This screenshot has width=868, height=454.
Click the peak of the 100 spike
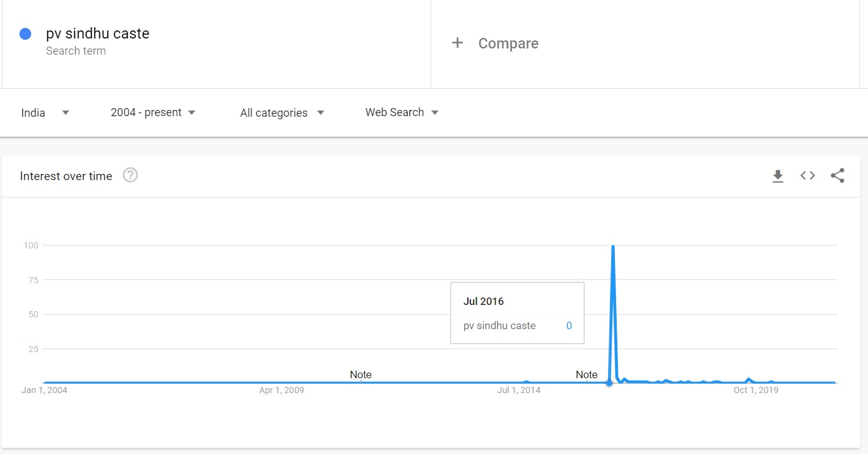tap(613, 246)
